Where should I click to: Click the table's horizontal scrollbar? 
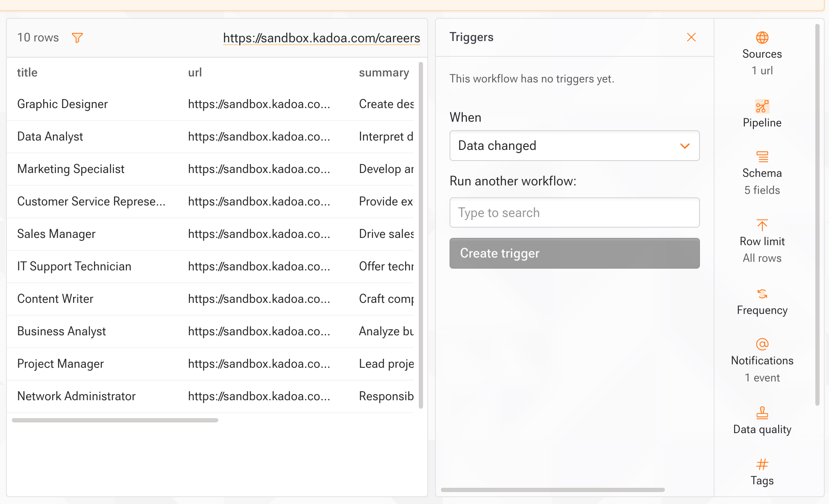tap(115, 420)
